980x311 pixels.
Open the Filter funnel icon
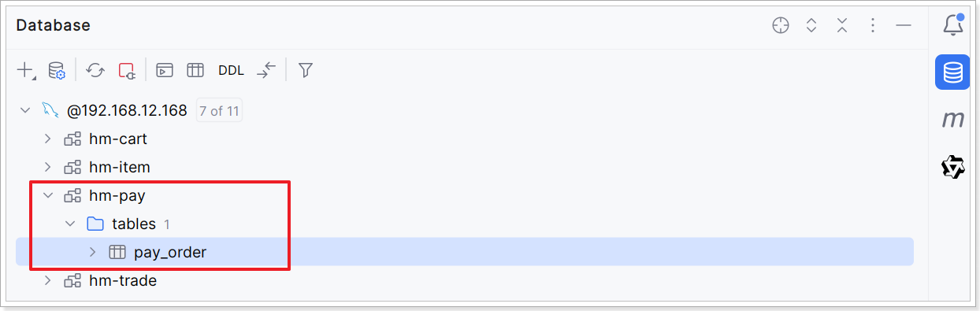[x=306, y=70]
